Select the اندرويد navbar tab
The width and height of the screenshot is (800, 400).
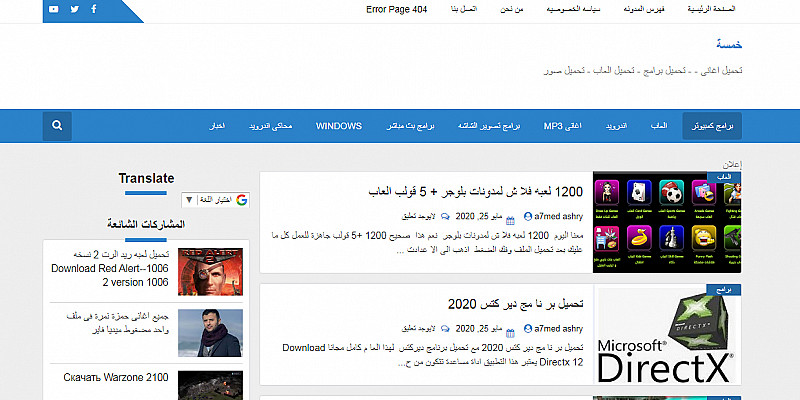616,126
